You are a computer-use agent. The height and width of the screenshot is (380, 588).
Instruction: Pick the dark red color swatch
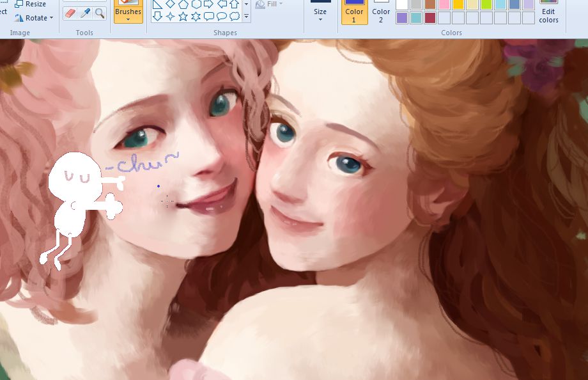click(430, 18)
